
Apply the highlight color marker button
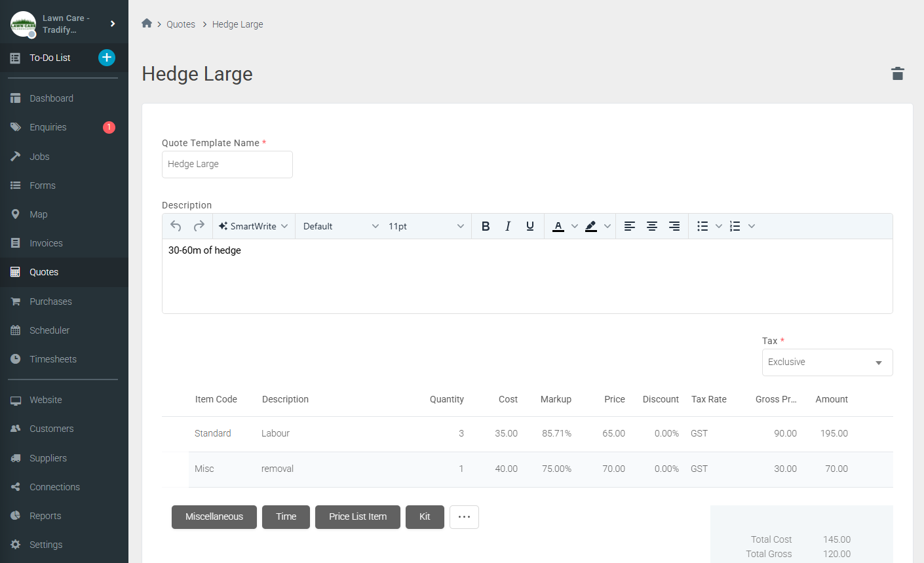pyautogui.click(x=591, y=226)
